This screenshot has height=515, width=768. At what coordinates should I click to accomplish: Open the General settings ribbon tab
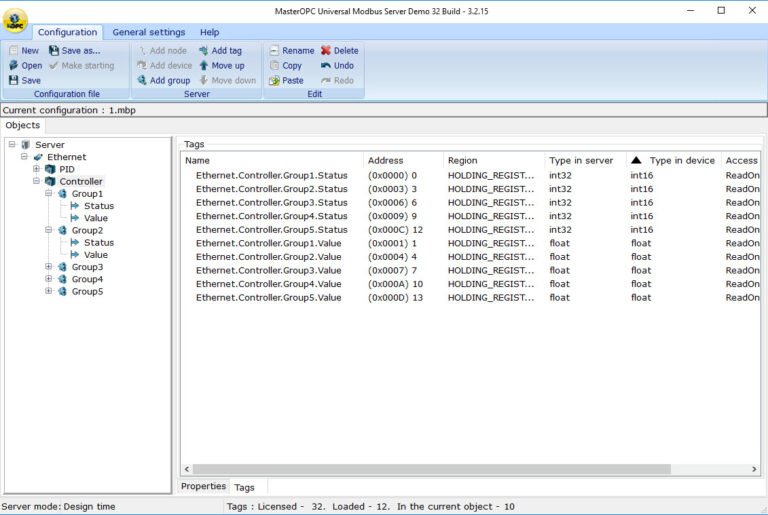(x=149, y=32)
